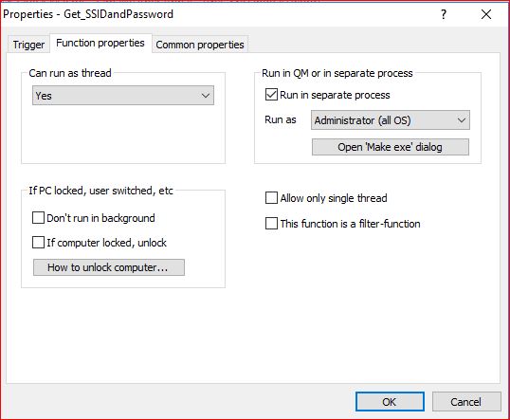Enable 'Don't run in background'
Viewport: 510px width, 420px height.
coord(38,218)
